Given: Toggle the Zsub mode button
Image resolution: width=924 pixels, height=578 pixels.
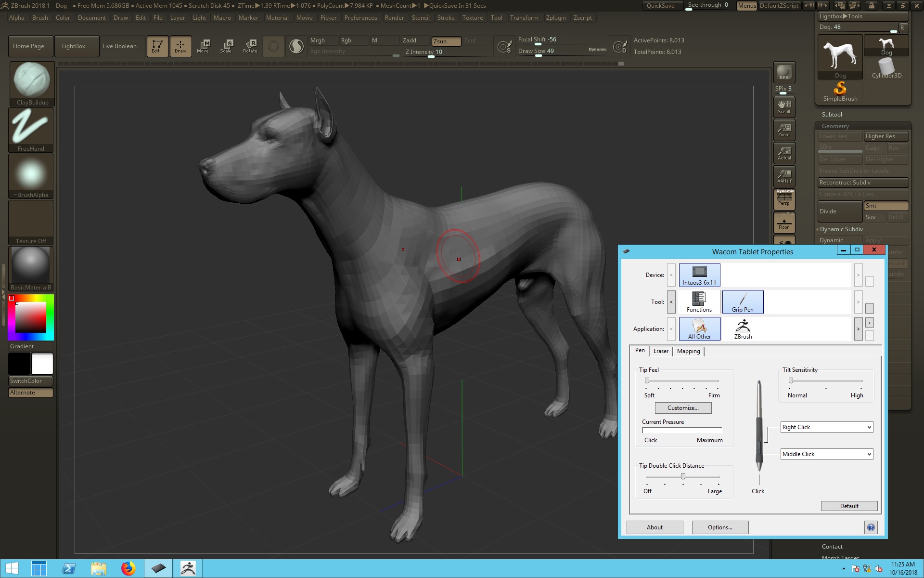Looking at the screenshot, I should click(x=446, y=41).
